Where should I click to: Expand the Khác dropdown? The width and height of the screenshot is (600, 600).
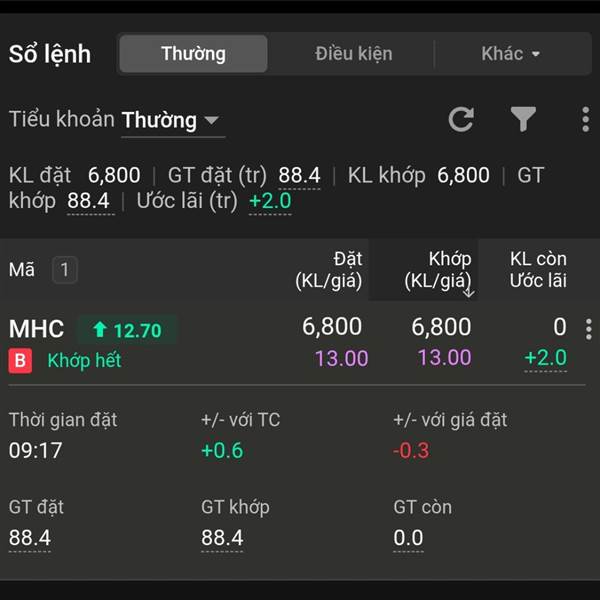(x=510, y=54)
